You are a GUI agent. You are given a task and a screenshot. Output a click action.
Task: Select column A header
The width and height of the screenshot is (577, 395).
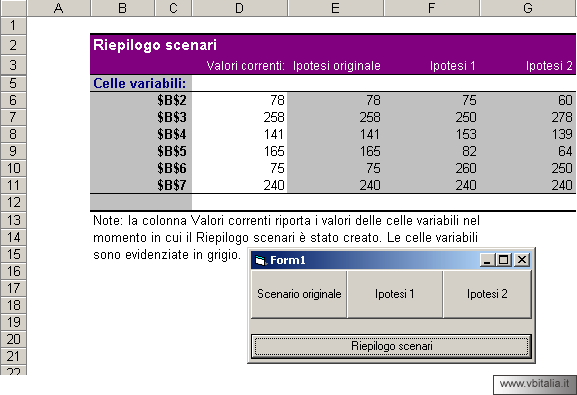(59, 8)
